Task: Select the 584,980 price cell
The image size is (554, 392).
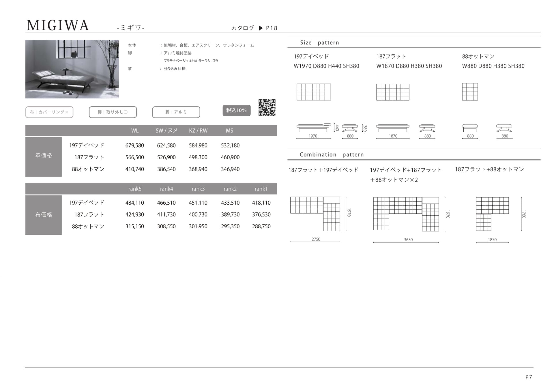Action: coord(198,145)
